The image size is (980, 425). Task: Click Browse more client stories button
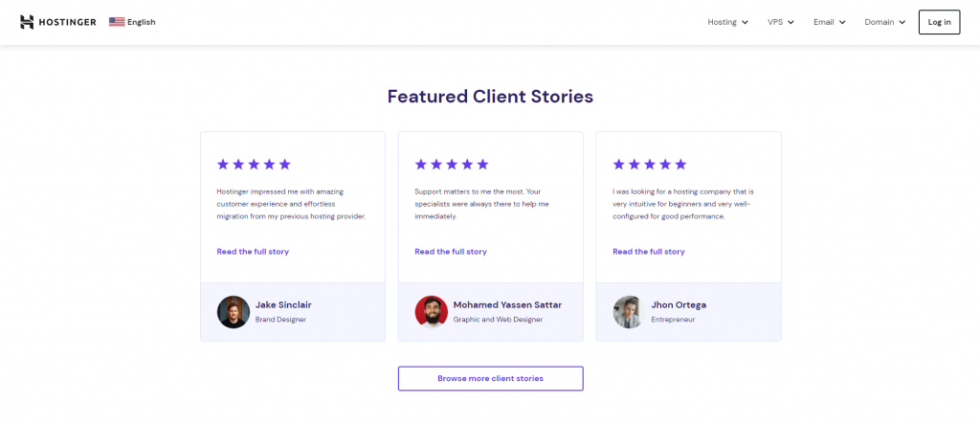pyautogui.click(x=490, y=379)
